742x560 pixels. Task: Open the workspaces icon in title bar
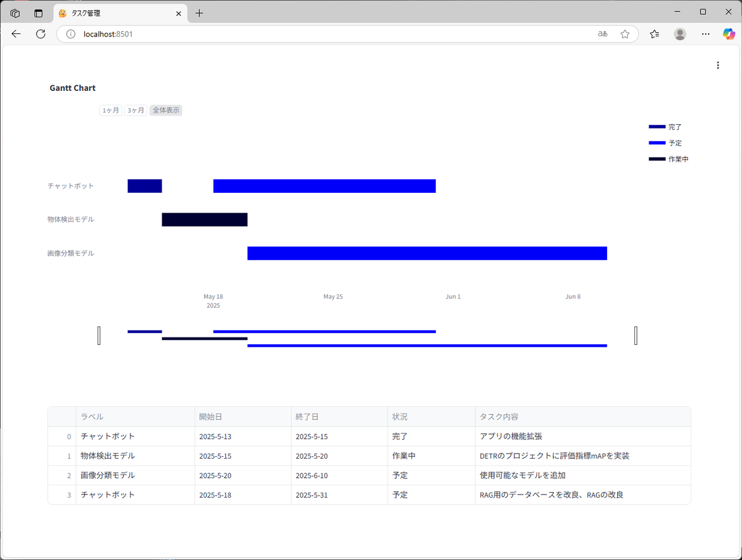click(15, 13)
